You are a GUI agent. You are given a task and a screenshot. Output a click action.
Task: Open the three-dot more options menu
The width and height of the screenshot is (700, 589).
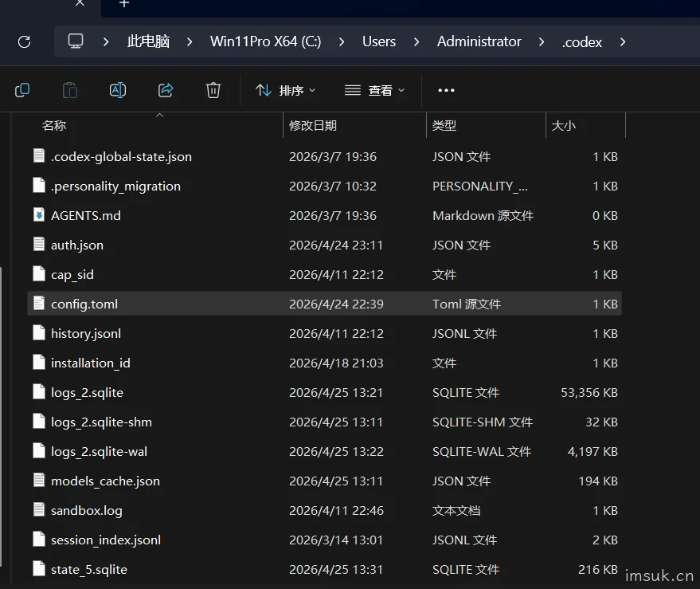pos(446,90)
